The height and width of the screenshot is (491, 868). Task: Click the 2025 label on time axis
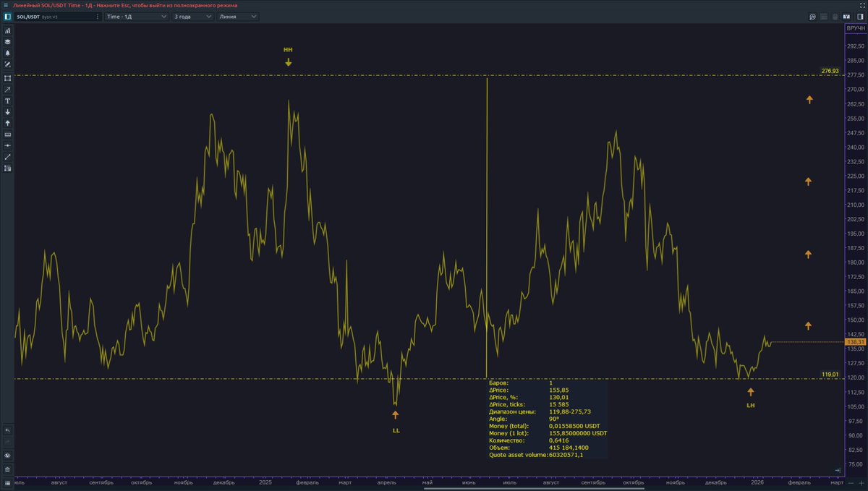point(265,482)
